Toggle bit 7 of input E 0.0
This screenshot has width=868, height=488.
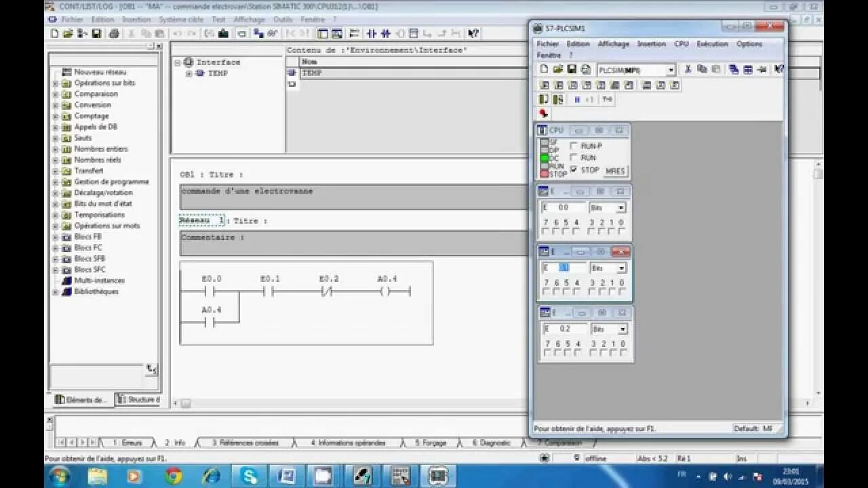546,231
